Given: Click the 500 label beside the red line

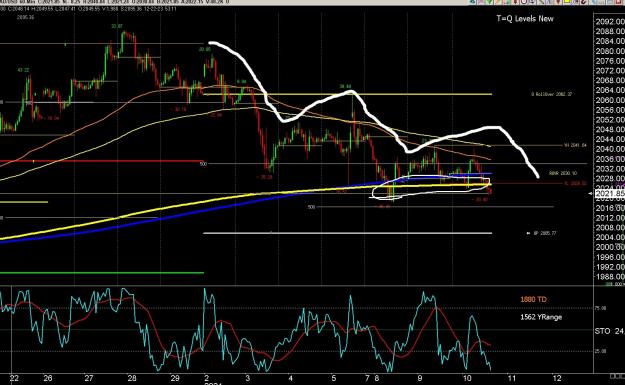Looking at the screenshot, I should click(x=203, y=164).
